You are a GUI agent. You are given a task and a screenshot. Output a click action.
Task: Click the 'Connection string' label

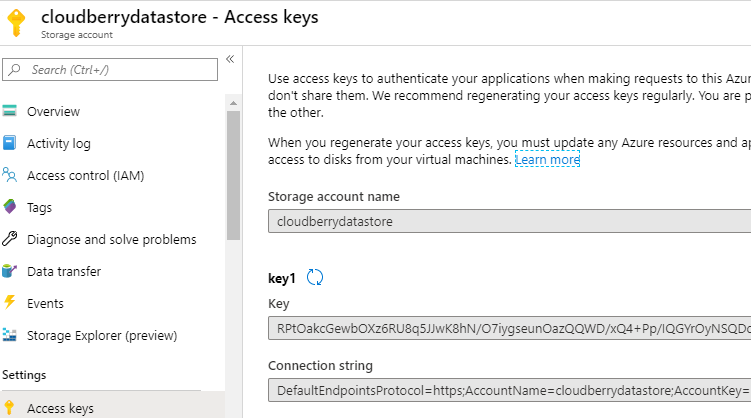click(320, 366)
